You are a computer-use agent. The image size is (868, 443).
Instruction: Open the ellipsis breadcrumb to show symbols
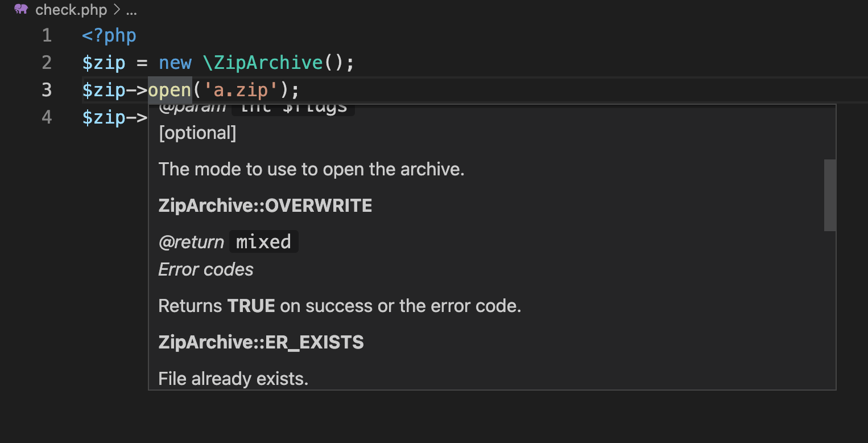click(x=132, y=10)
